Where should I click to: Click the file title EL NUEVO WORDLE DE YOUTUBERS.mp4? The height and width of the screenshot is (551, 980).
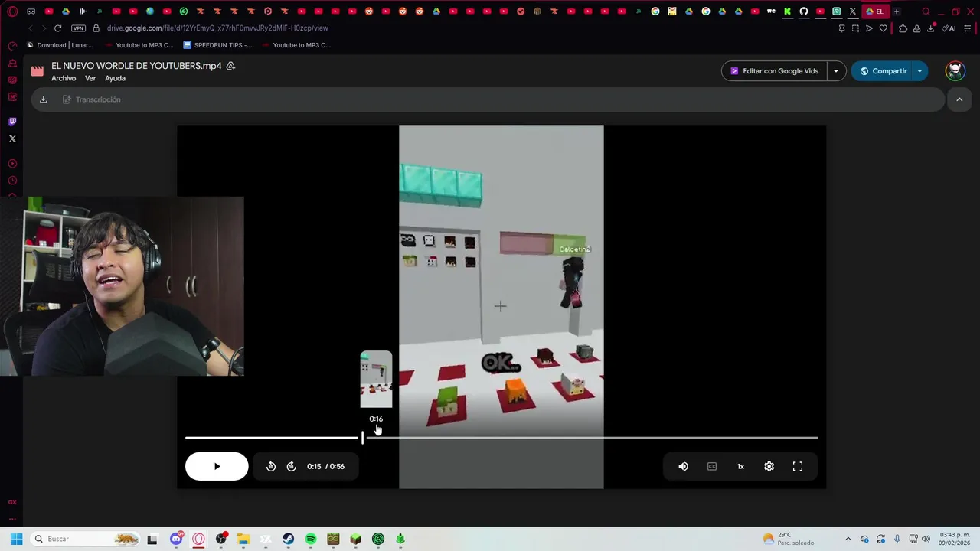click(136, 66)
